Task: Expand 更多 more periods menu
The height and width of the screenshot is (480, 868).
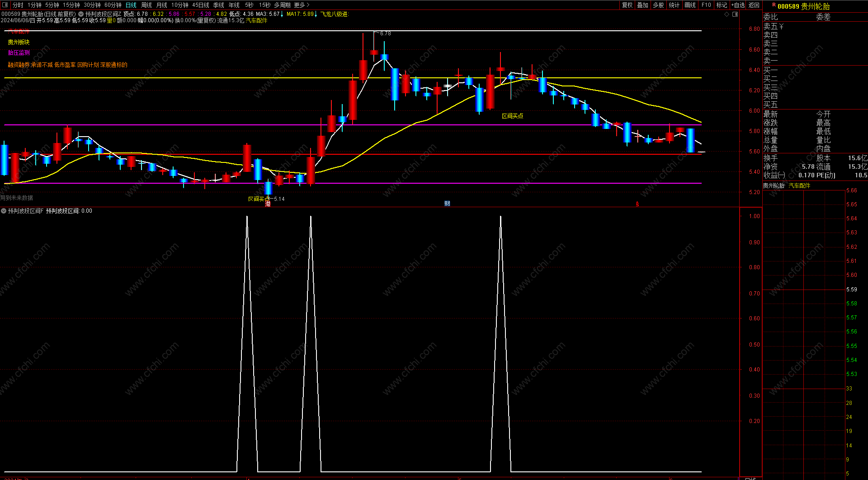Action: pos(302,5)
